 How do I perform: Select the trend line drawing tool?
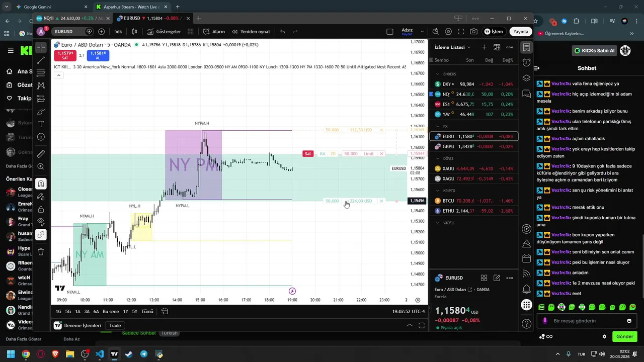pyautogui.click(x=41, y=60)
